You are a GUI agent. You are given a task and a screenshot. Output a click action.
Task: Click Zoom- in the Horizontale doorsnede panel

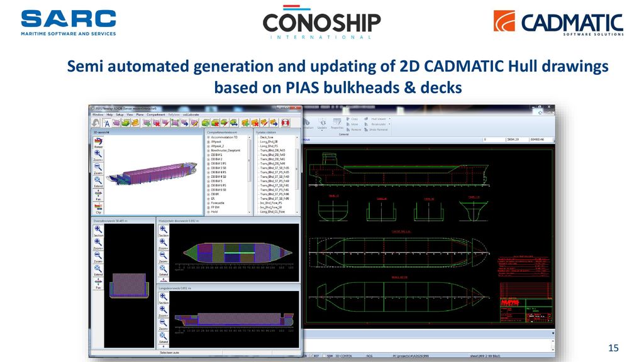point(164,257)
